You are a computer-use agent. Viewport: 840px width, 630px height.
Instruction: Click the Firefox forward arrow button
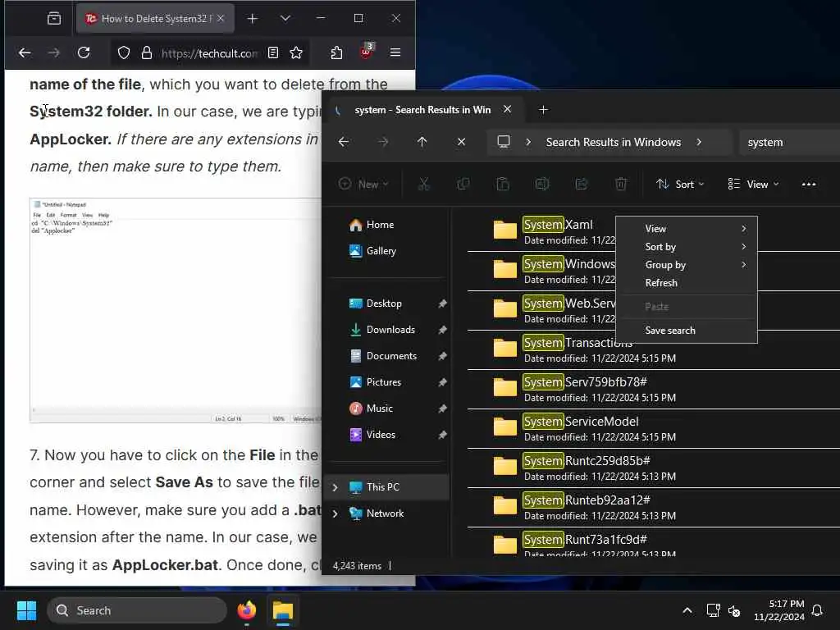tap(54, 52)
